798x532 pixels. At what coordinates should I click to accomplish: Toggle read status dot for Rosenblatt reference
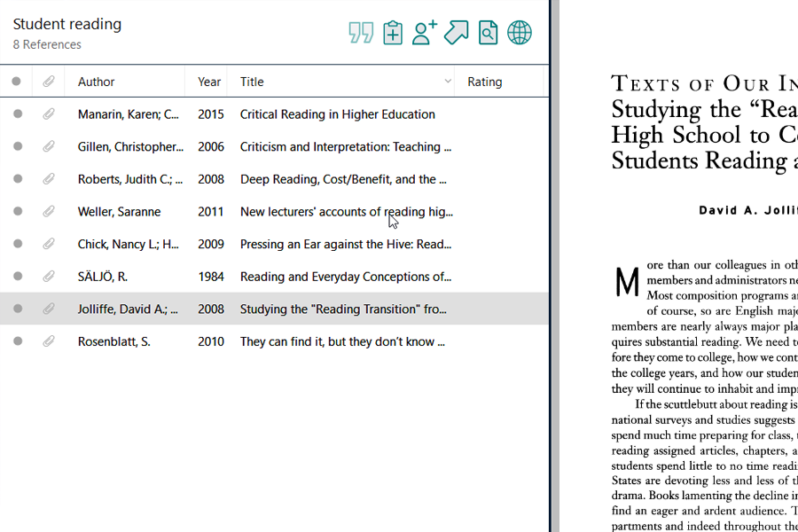17,341
